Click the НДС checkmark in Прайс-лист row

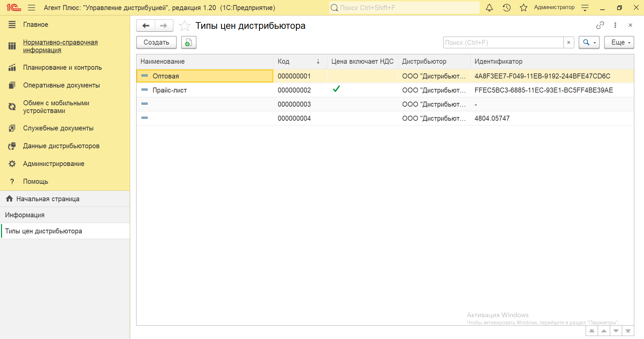tap(336, 89)
